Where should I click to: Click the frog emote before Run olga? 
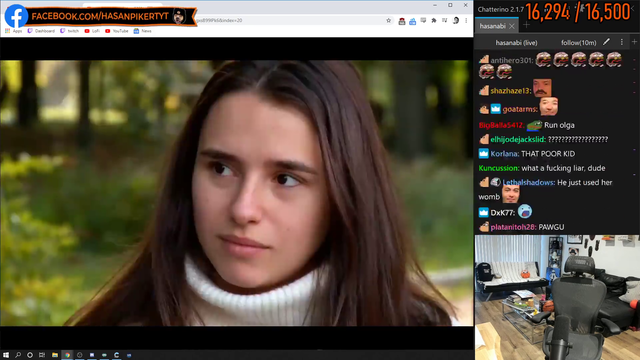point(534,125)
